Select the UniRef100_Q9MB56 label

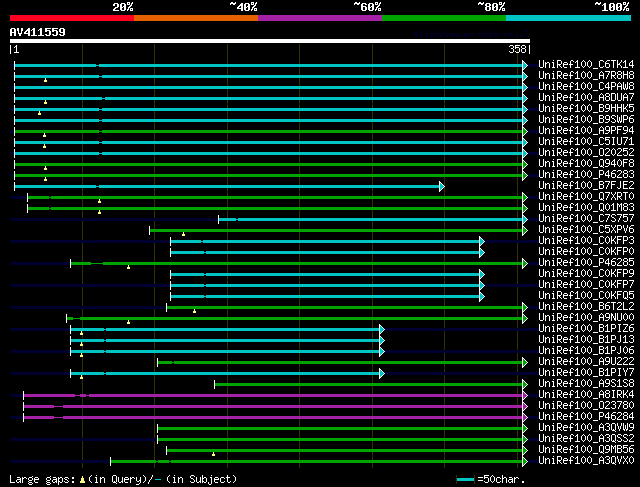click(586, 450)
